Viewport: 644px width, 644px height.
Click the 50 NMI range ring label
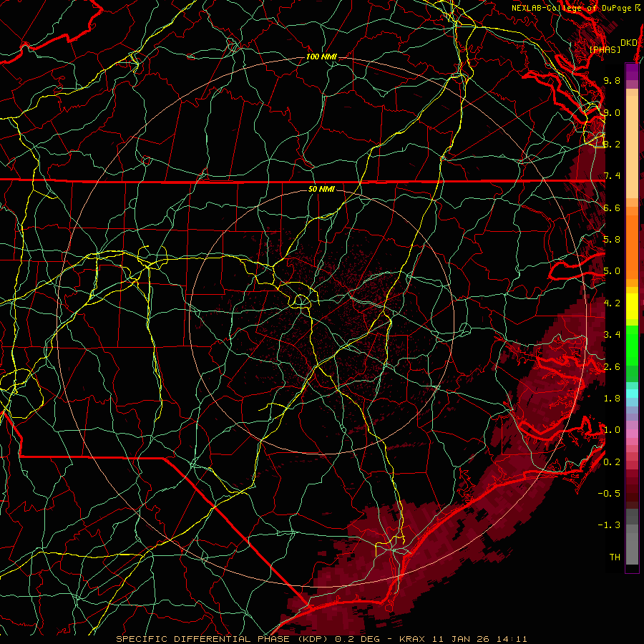pos(321,189)
